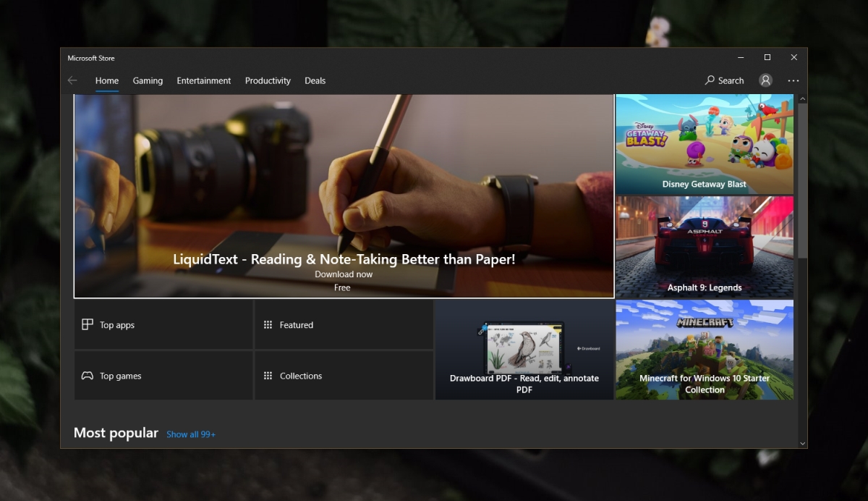868x501 pixels.
Task: Maximize the Microsoft Store window
Action: [767, 57]
